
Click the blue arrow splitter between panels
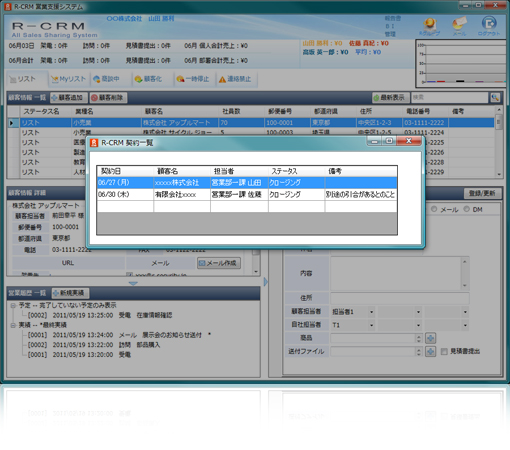[266, 282]
